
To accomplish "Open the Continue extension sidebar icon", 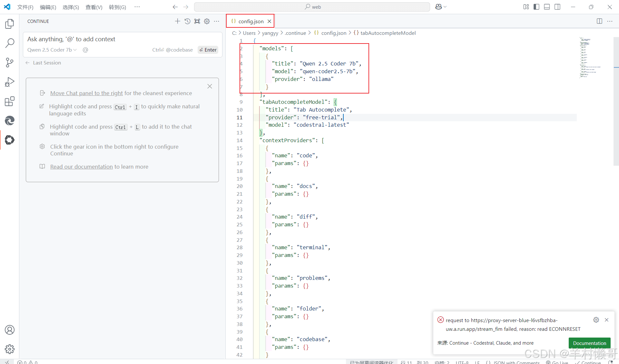I will [10, 140].
